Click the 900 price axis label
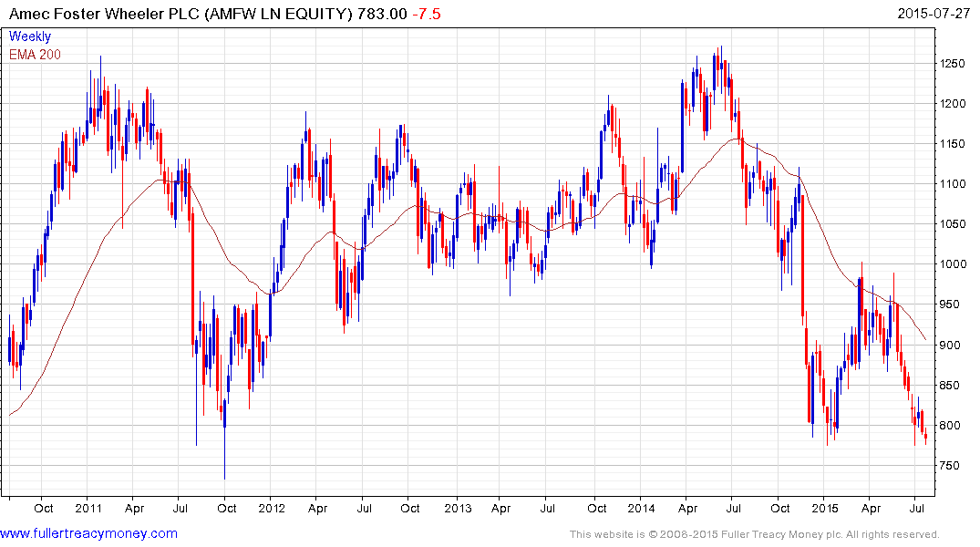The width and height of the screenshot is (980, 547). [x=949, y=346]
